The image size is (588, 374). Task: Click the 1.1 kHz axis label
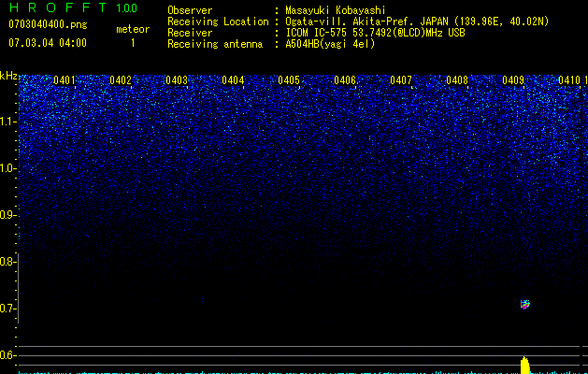[8, 122]
